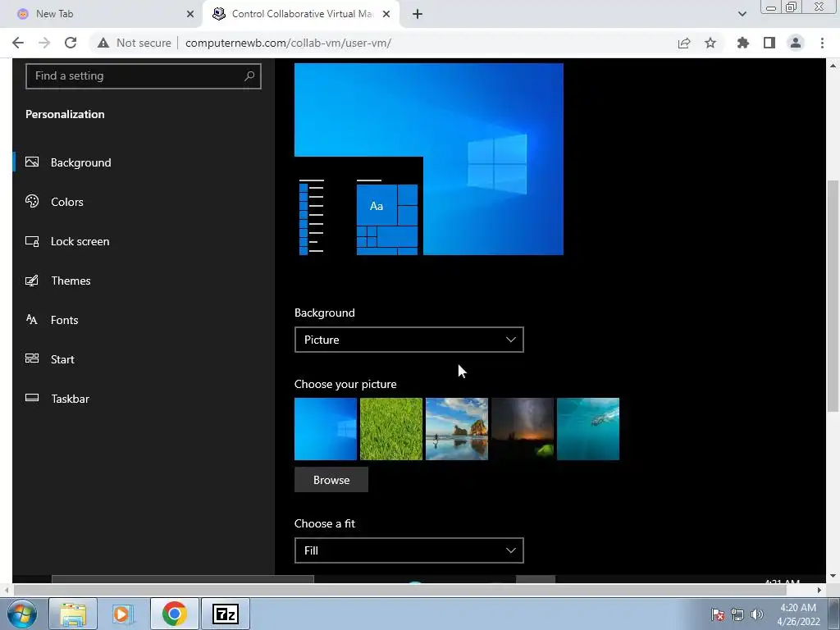Click the horizontal scrollbar thumb

[399, 590]
